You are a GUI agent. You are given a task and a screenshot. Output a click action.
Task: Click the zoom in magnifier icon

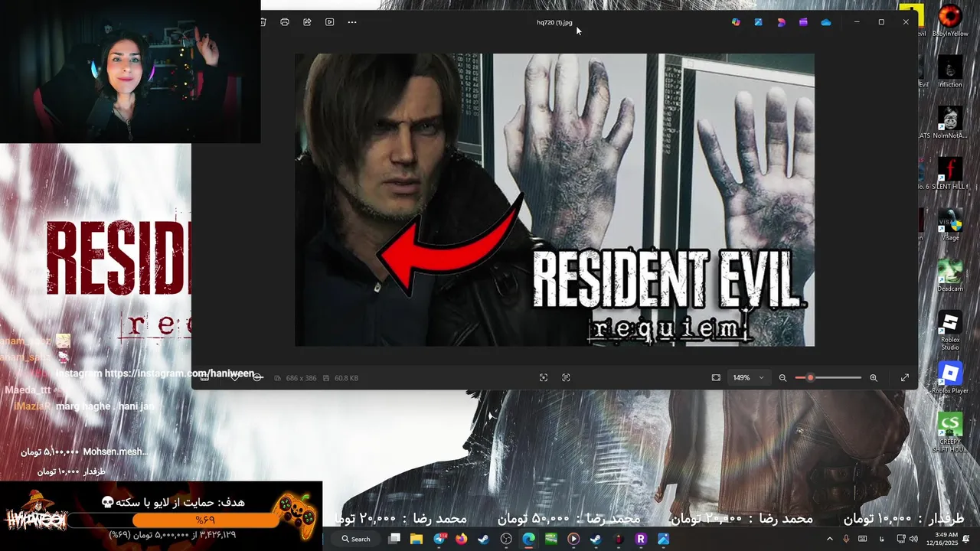pyautogui.click(x=874, y=378)
